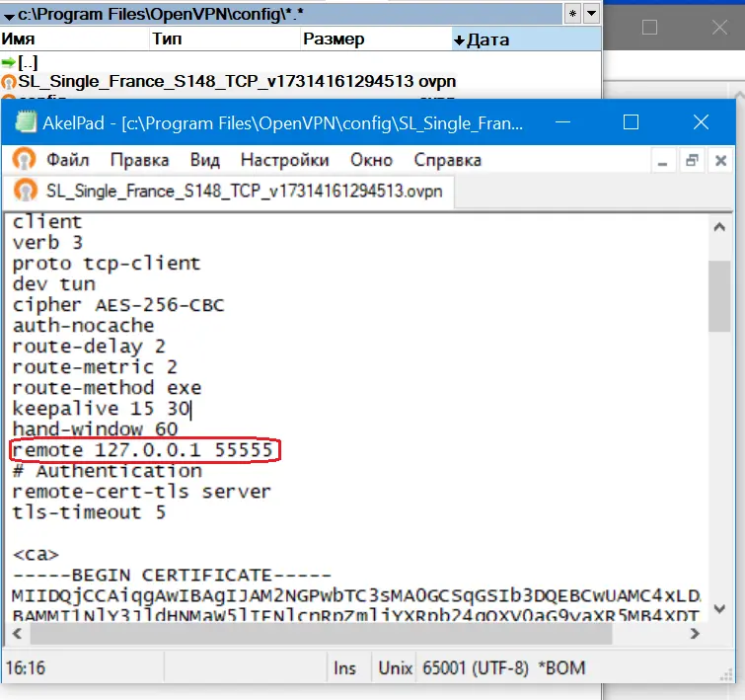Maximize the AkelPad window
This screenshot has height=700, width=745.
(631, 122)
